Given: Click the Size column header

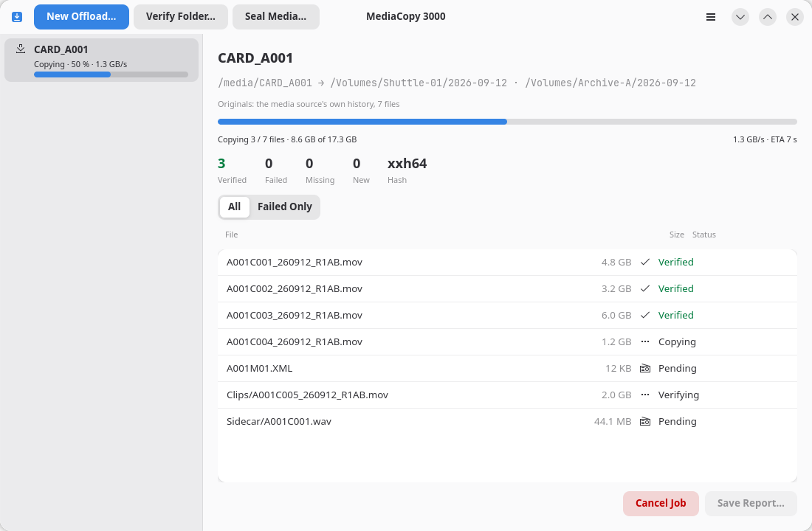Looking at the screenshot, I should coord(676,235).
